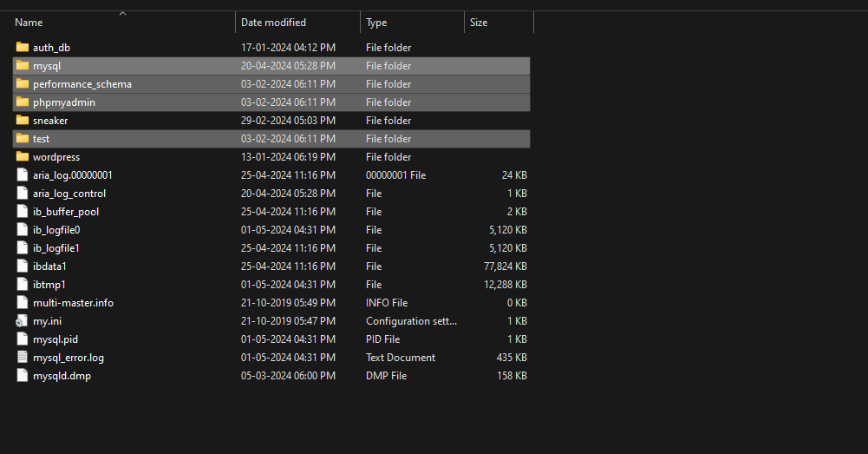Click the 13-01-2024 06:19 PM date cell

(288, 157)
